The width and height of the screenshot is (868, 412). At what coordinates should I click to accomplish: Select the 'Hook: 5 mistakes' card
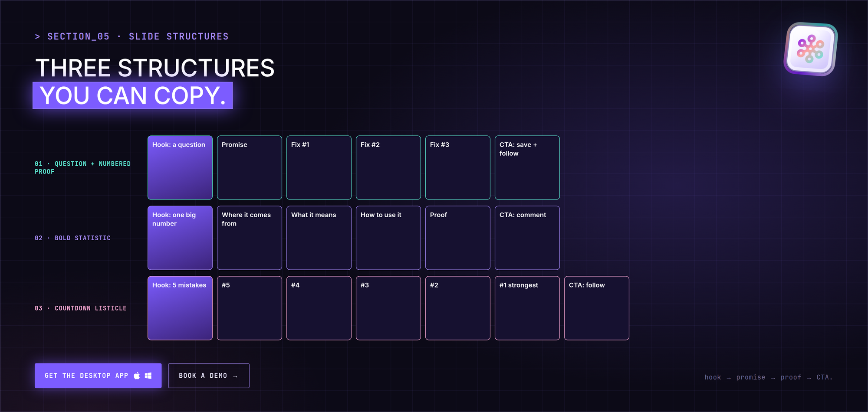click(x=180, y=308)
